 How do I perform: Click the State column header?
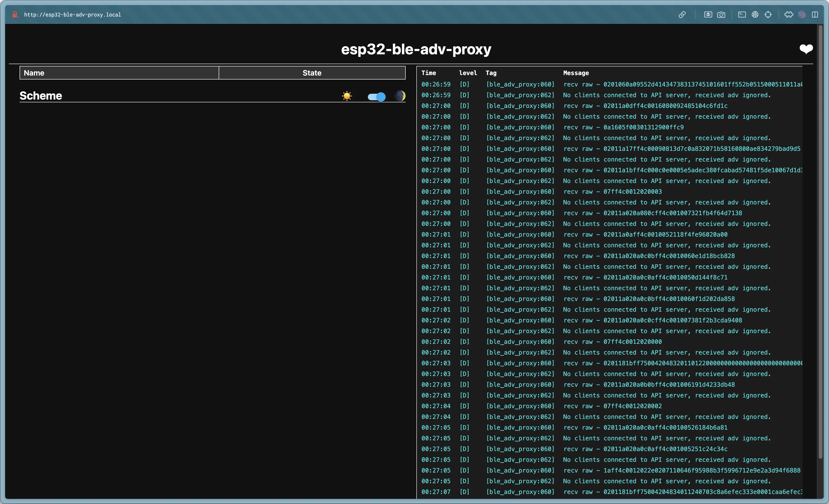pyautogui.click(x=312, y=73)
